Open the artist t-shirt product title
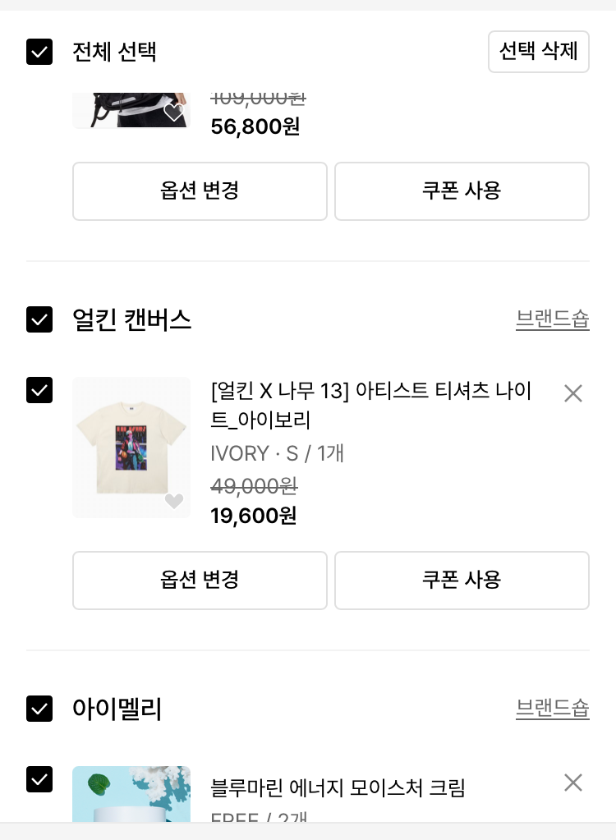 (x=371, y=406)
